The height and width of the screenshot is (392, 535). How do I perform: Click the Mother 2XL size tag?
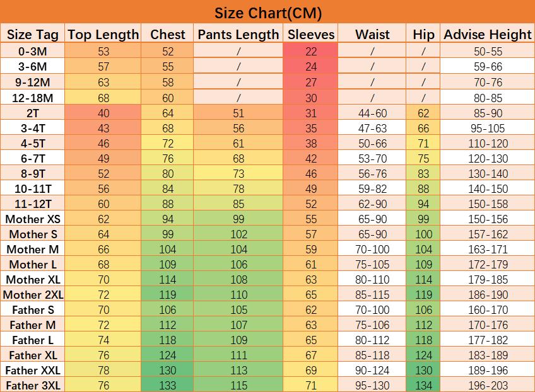[x=32, y=295]
